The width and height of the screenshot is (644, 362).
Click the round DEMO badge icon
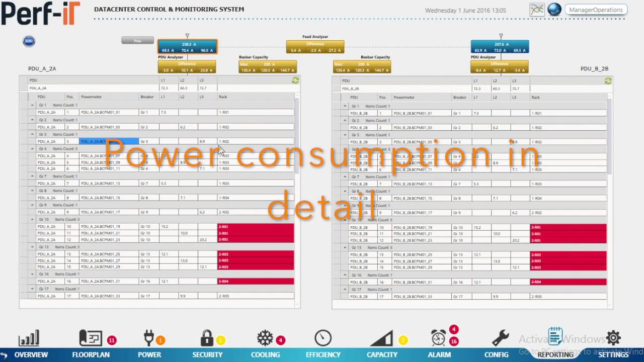(29, 41)
